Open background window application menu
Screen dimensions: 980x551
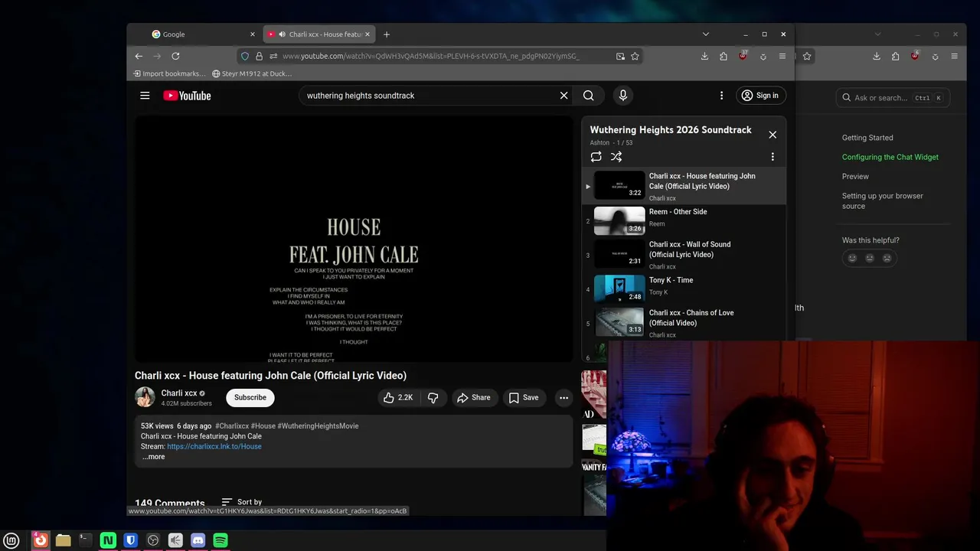coord(954,56)
